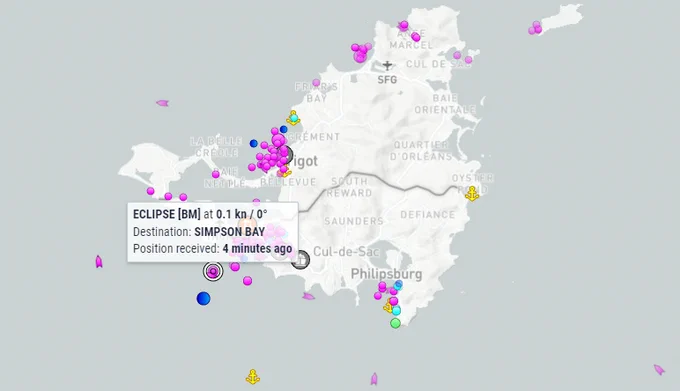Select pink dot farthest right in Cul de Sac bay

[468, 60]
